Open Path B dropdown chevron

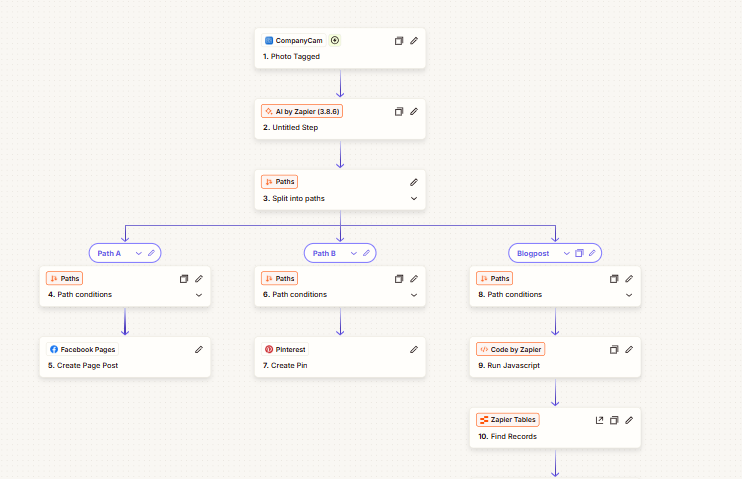[x=353, y=253]
